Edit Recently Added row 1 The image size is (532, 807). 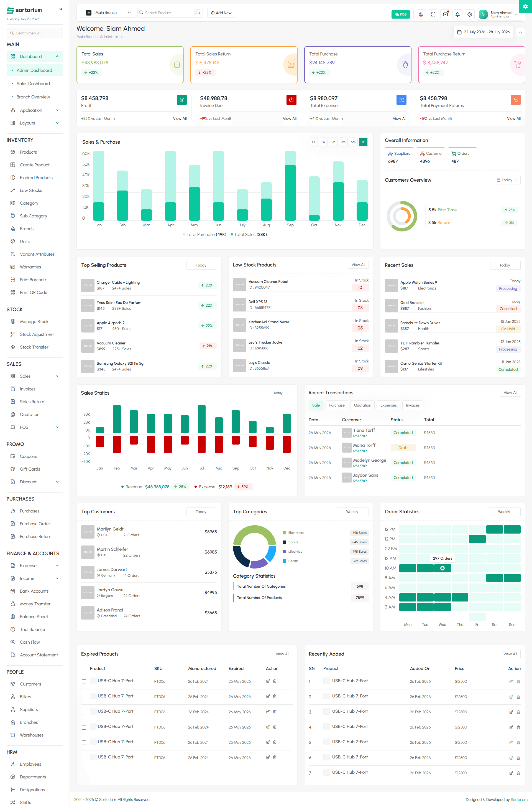[x=511, y=681]
